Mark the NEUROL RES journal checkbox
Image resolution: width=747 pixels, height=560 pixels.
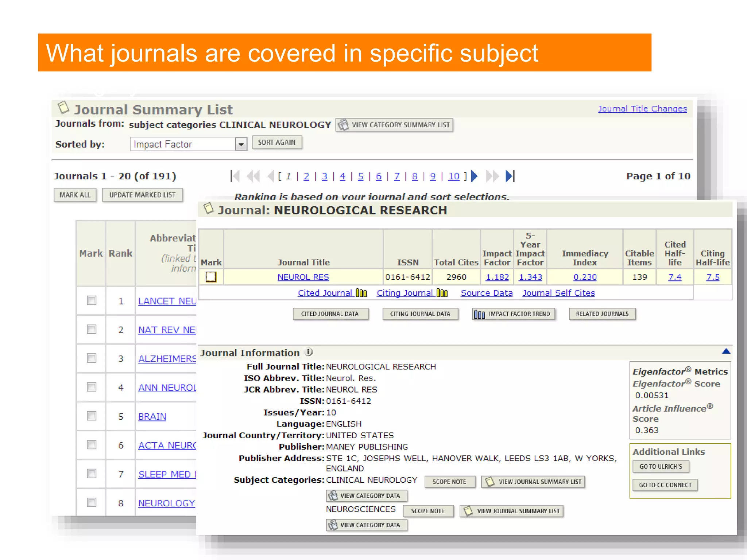tap(211, 277)
